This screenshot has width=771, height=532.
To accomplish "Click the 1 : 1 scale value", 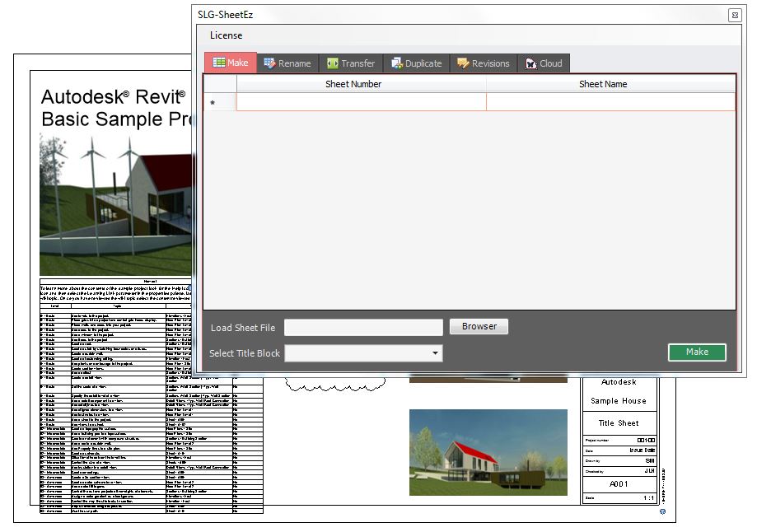I will pos(649,498).
